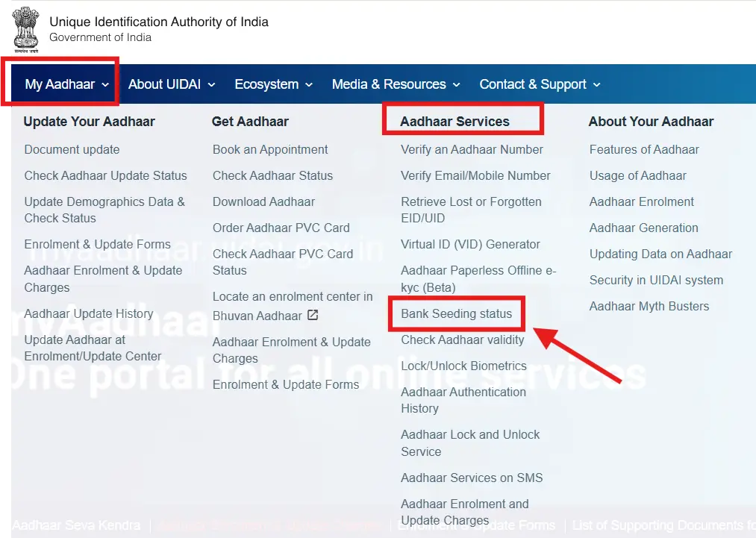Open the Contact & Support dropdown

(x=539, y=84)
